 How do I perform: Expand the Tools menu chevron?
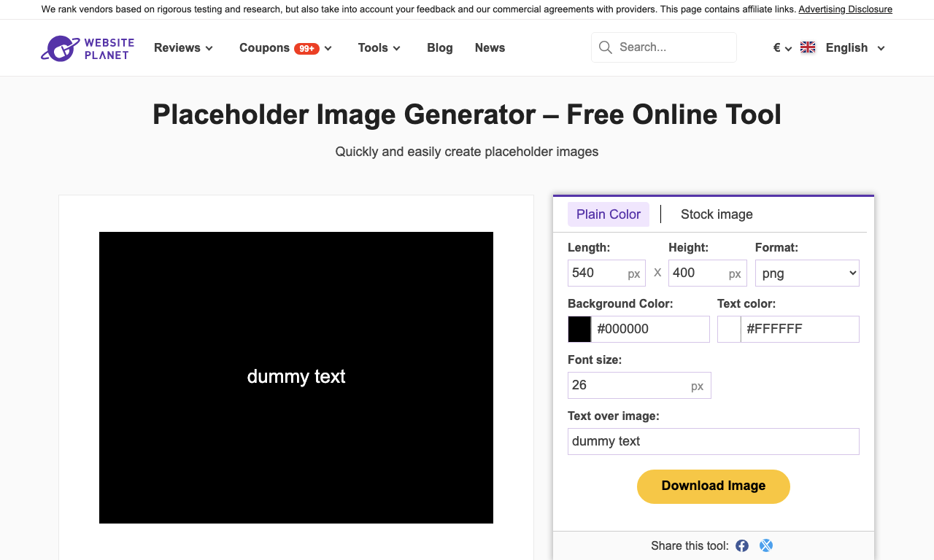397,48
